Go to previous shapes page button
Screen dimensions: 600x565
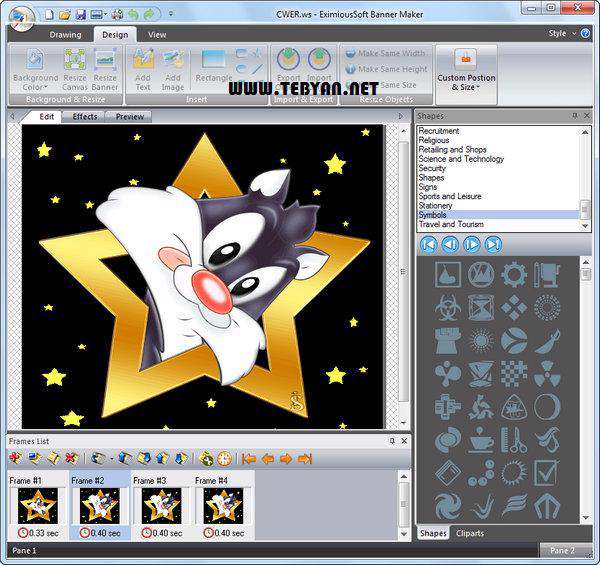450,244
